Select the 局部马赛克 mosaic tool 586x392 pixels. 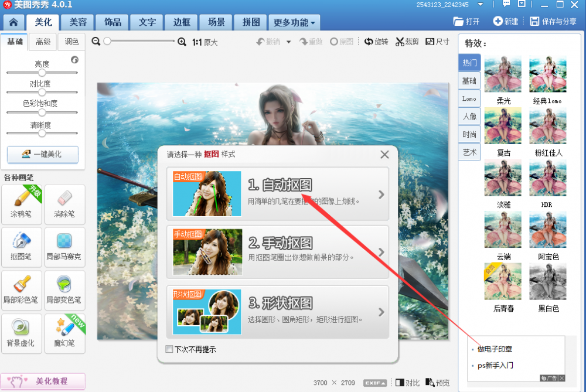pyautogui.click(x=64, y=247)
